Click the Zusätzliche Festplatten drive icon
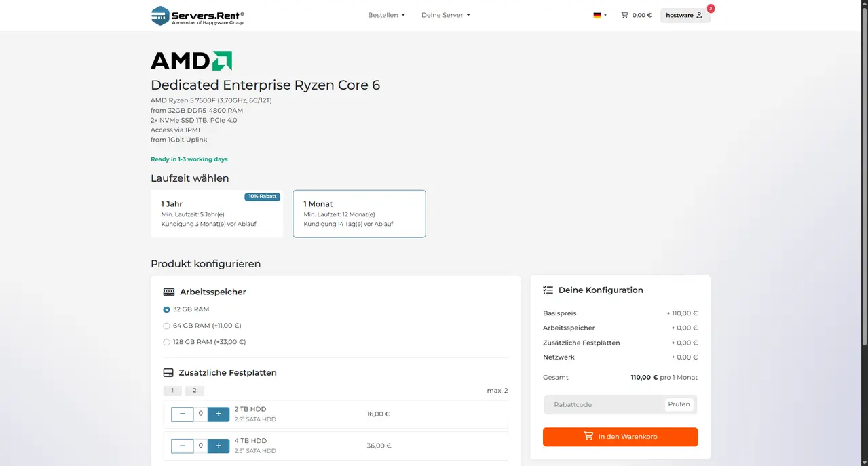This screenshot has height=466, width=868. 168,373
